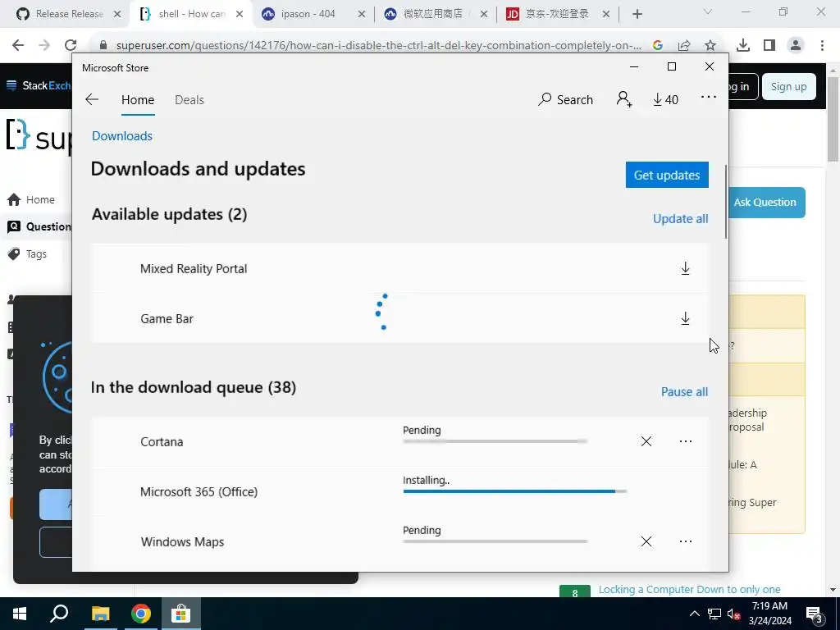Viewport: 840px width, 630px height.
Task: Open Tags in Super User sidebar
Action: tap(27, 253)
